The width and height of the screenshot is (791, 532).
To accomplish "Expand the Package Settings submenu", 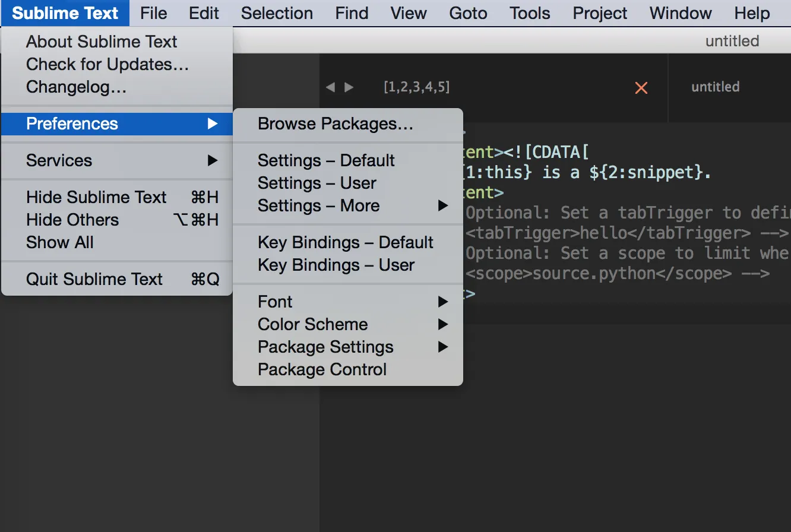I will pos(325,347).
